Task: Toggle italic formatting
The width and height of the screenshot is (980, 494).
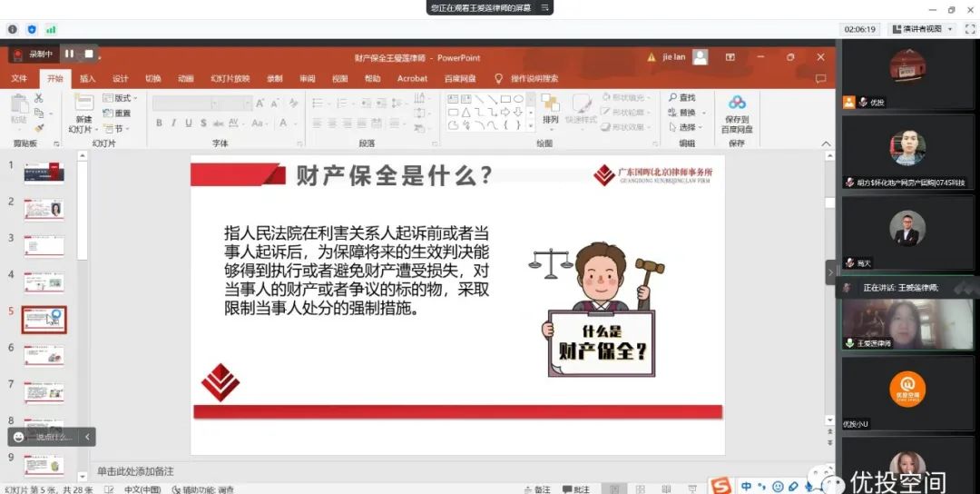Action: point(173,123)
